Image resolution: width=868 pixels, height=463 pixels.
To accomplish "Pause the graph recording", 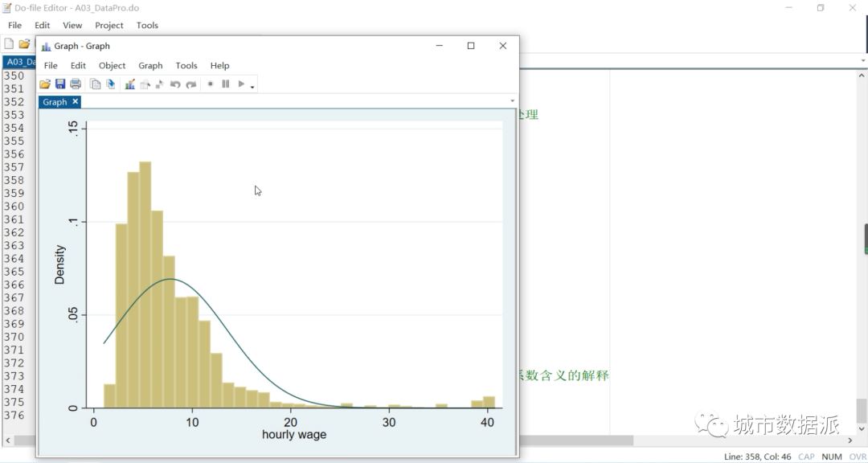I will click(225, 84).
